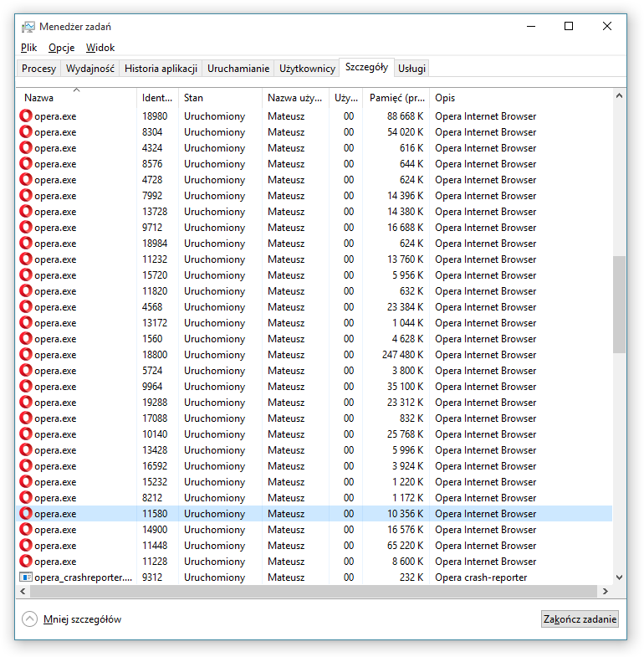The width and height of the screenshot is (644, 657).
Task: Click the Opera icon for PID 18980
Action: tap(26, 115)
